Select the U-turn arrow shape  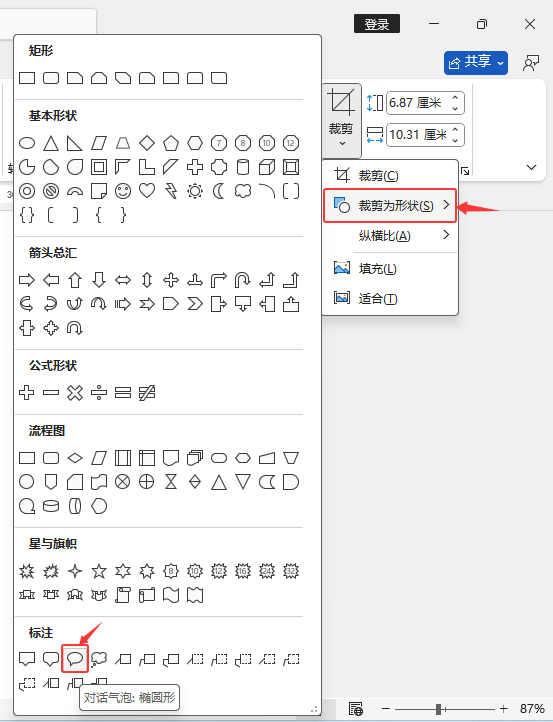click(243, 280)
